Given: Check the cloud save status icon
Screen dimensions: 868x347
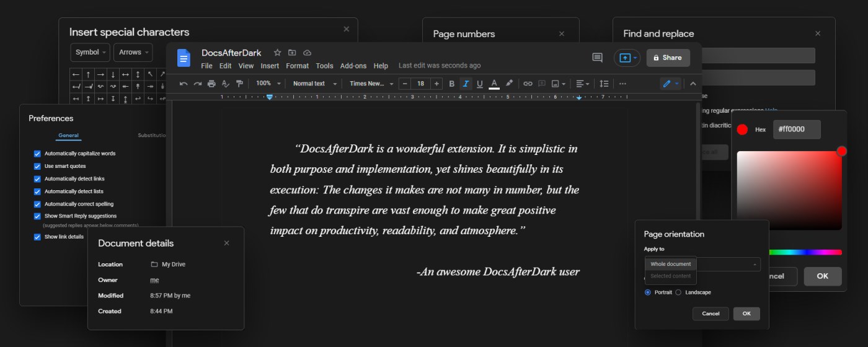Looking at the screenshot, I should coord(307,53).
